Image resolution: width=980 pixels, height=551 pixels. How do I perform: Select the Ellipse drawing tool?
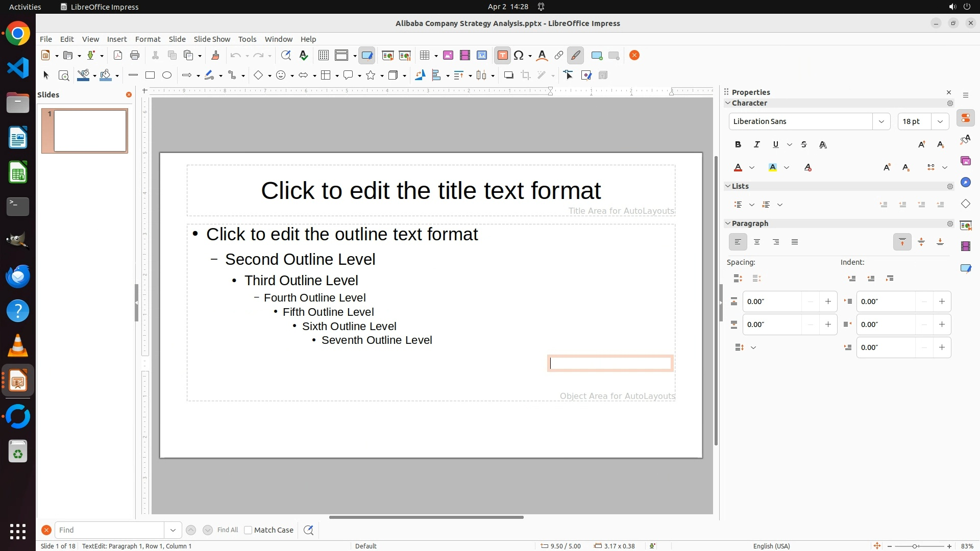click(x=167, y=76)
